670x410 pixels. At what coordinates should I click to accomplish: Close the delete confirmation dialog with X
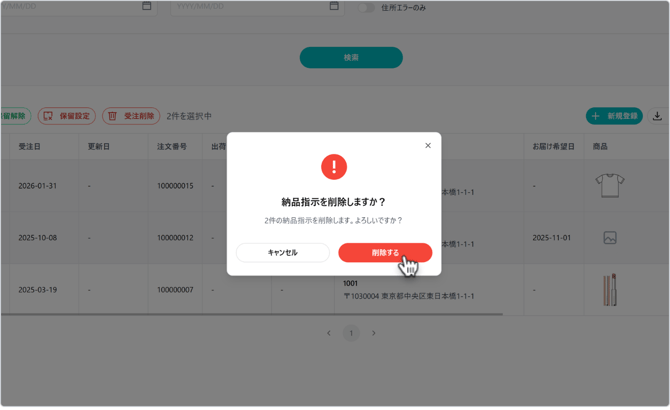point(428,146)
